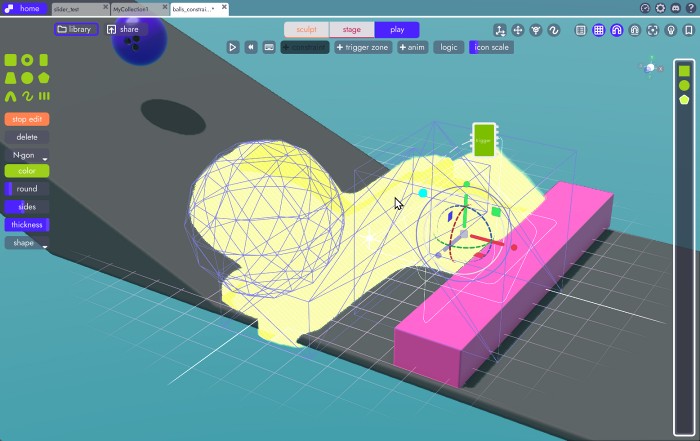700x441 pixels.
Task: Click the green trigger chip in viewport
Action: [x=484, y=139]
